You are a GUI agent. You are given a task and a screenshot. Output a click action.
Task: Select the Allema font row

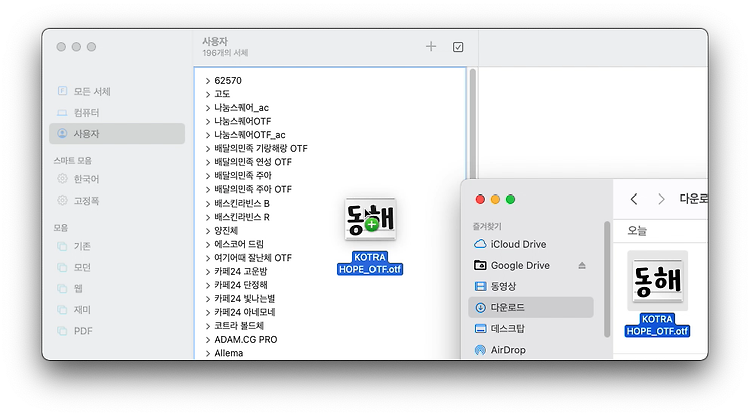(x=330, y=353)
